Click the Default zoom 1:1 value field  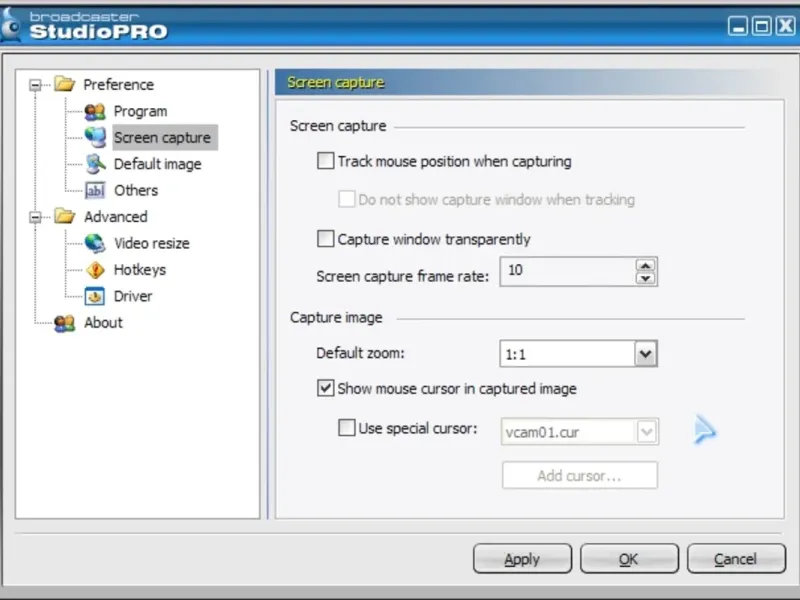tap(567, 354)
